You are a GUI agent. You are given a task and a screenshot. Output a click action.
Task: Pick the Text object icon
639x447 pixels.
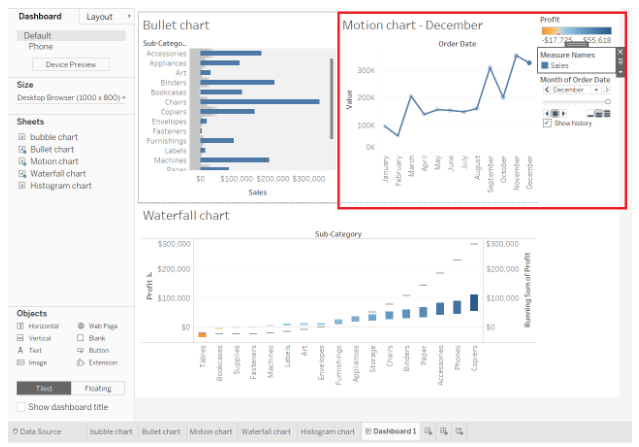(x=21, y=350)
